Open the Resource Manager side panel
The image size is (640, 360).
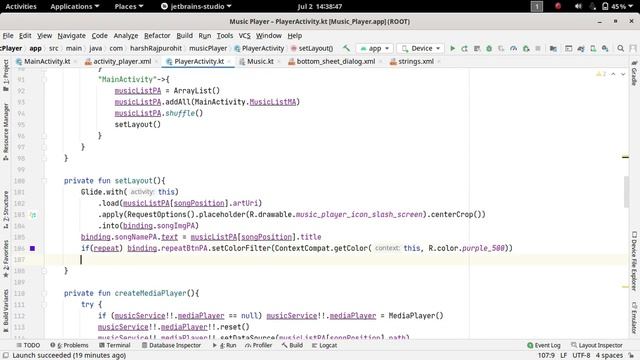[x=6, y=131]
